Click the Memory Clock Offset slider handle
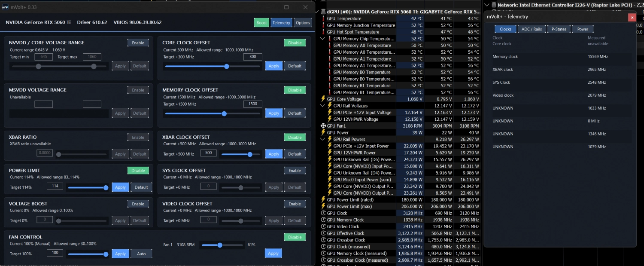Image resolution: width=644 pixels, height=266 pixels. 224,113
